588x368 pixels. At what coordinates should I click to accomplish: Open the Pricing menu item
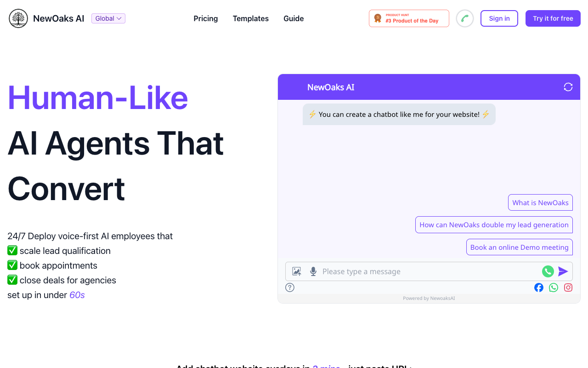pyautogui.click(x=205, y=18)
